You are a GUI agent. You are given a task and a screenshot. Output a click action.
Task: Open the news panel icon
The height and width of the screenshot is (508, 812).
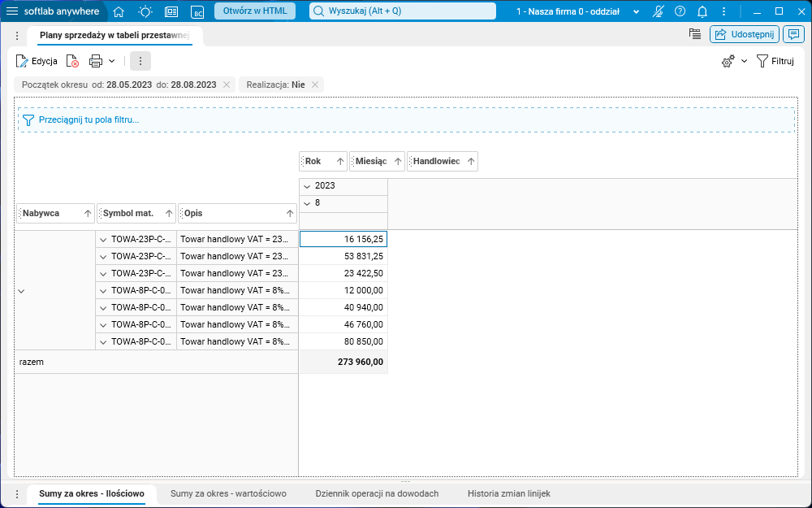tap(171, 12)
